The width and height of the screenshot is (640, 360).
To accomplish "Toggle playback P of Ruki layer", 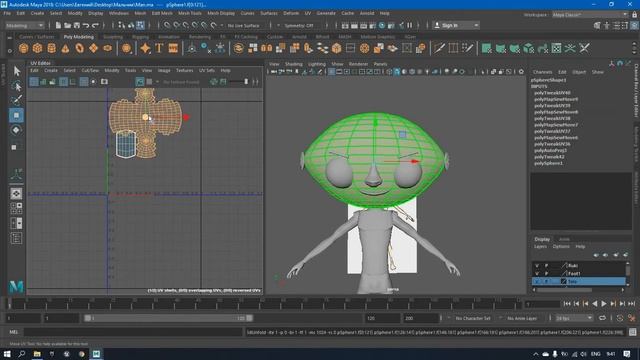I will (x=547, y=266).
